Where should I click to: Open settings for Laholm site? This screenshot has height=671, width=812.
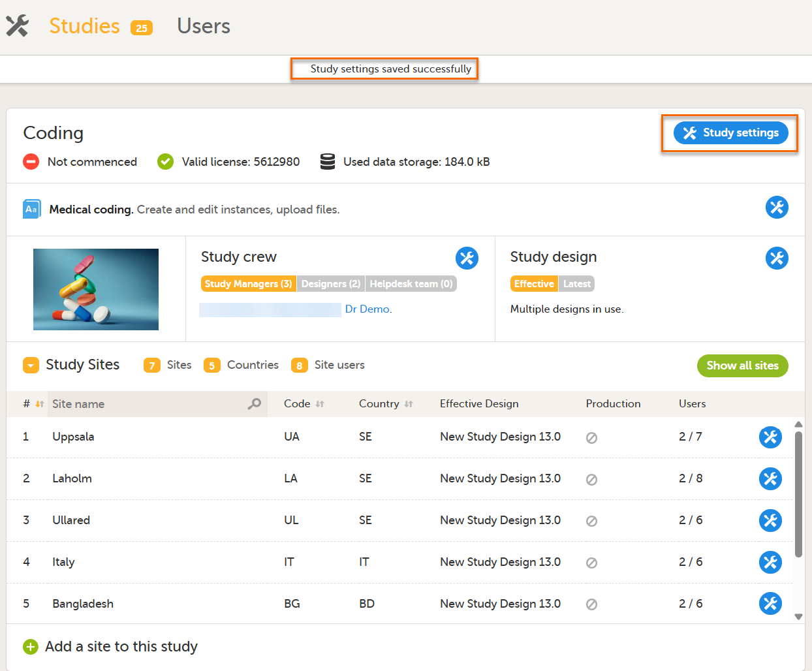(770, 479)
